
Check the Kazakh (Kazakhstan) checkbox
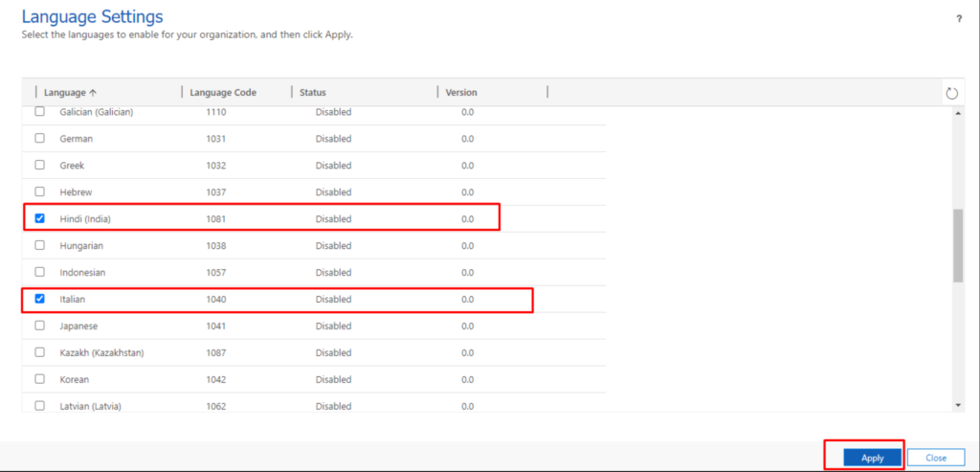pyautogui.click(x=39, y=352)
